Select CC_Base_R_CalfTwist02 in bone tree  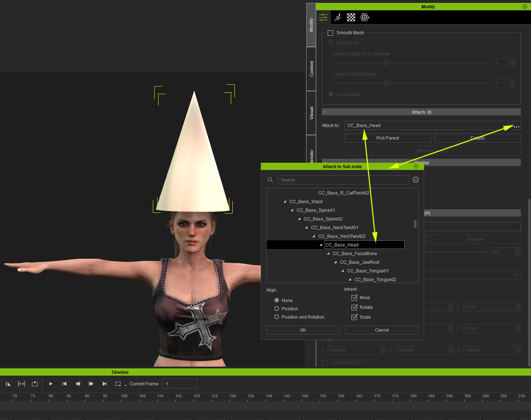click(x=344, y=193)
